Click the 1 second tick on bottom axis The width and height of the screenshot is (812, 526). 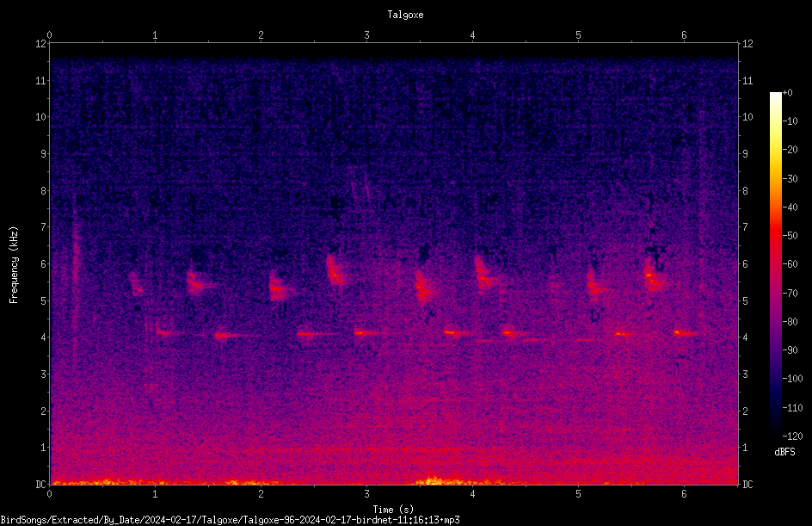[x=155, y=494]
